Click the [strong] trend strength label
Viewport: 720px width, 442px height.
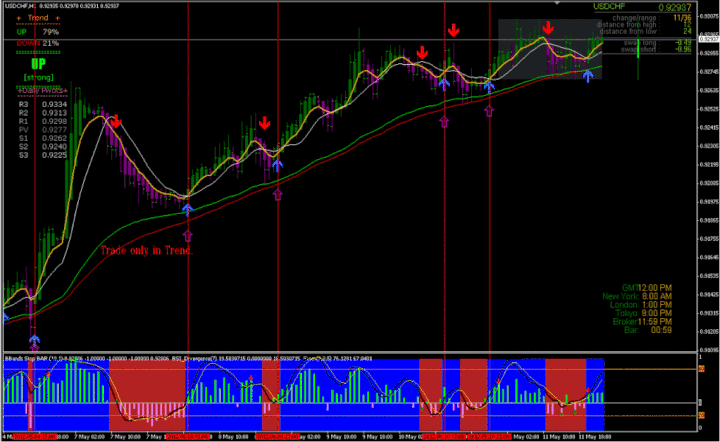coord(39,78)
